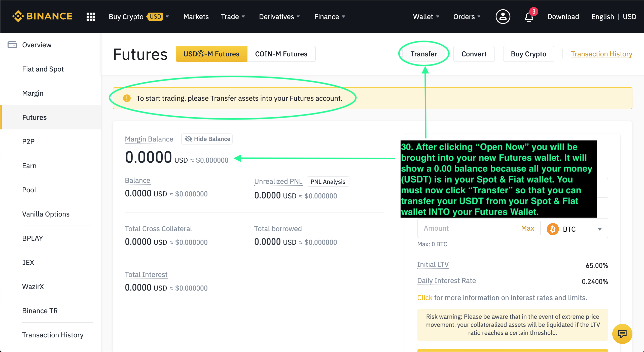The height and width of the screenshot is (352, 644).
Task: Click the Margin Balance label
Action: coord(149,139)
